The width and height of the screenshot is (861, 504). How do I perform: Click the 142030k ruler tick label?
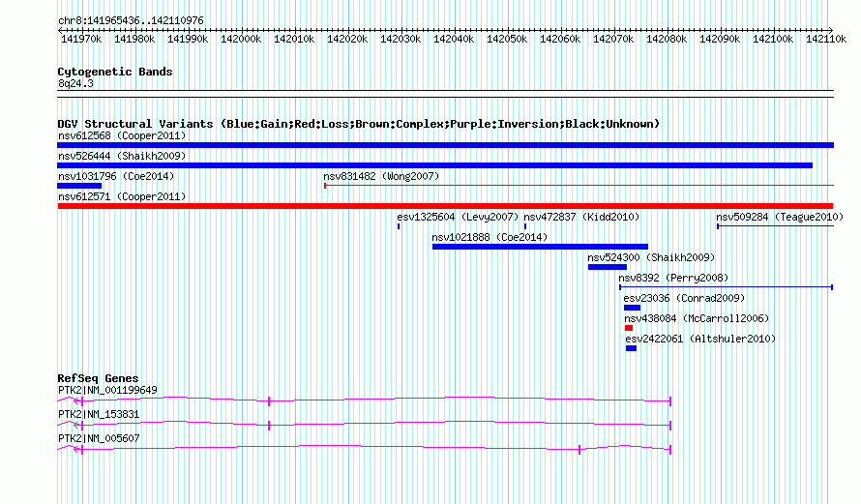(x=401, y=40)
